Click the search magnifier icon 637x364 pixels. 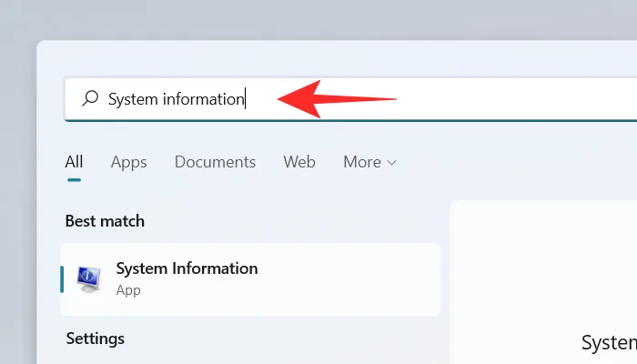coord(90,98)
